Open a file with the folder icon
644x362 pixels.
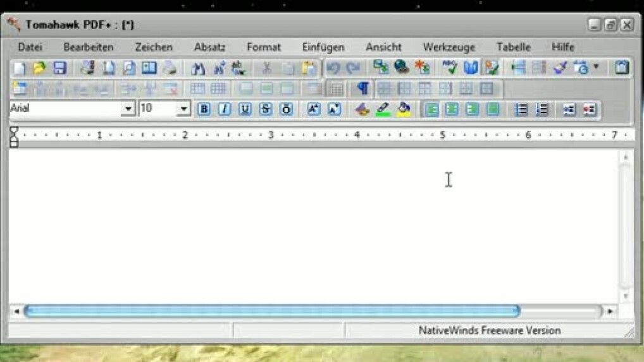(39, 68)
